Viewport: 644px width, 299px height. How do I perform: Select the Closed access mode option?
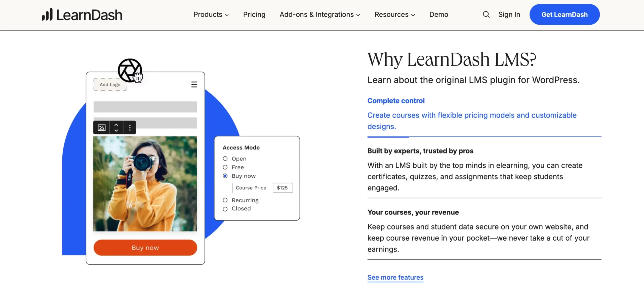coord(225,208)
